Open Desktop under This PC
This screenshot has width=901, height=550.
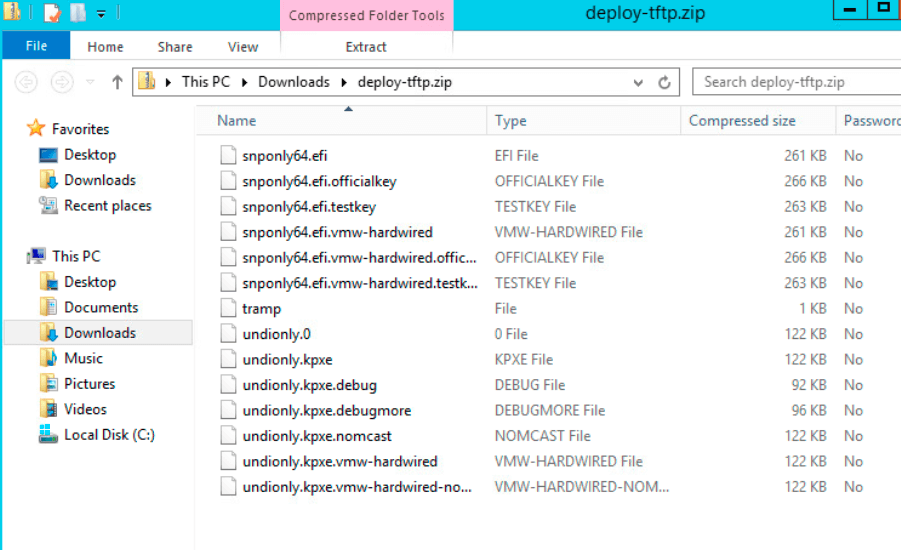tap(90, 282)
